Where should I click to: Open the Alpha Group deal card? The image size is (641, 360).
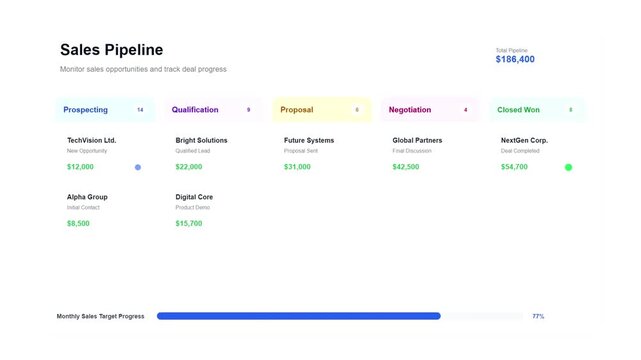click(x=105, y=210)
